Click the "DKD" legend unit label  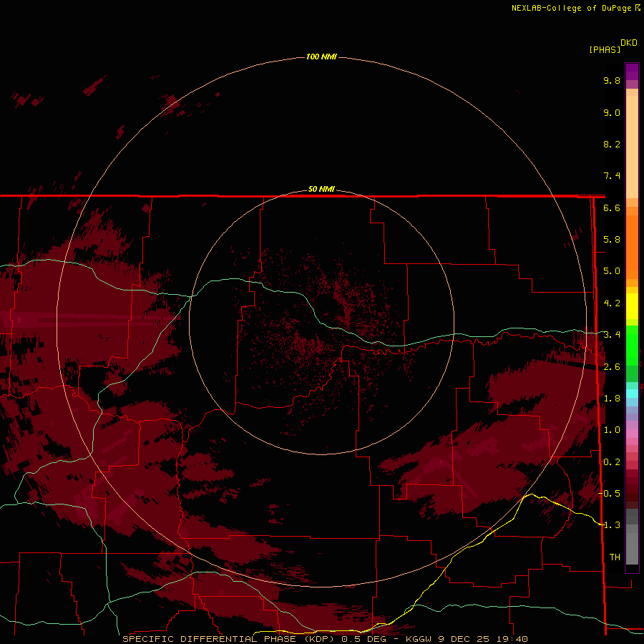[x=629, y=43]
